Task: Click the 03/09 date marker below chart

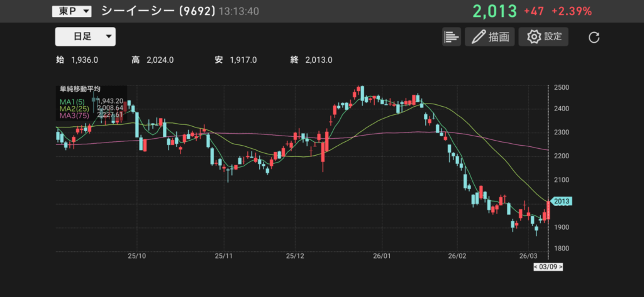Action: pyautogui.click(x=548, y=267)
